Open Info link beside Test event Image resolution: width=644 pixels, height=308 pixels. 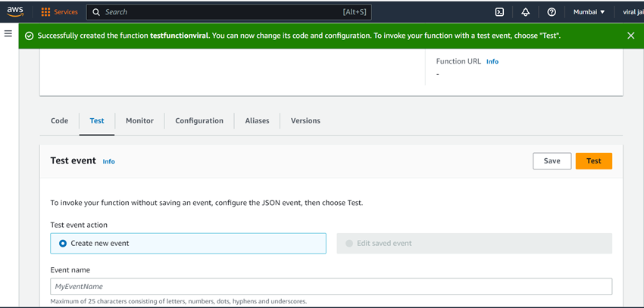tap(109, 162)
